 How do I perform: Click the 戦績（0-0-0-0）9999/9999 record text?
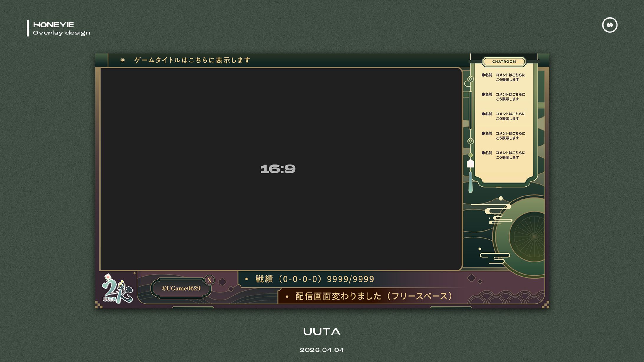click(315, 279)
